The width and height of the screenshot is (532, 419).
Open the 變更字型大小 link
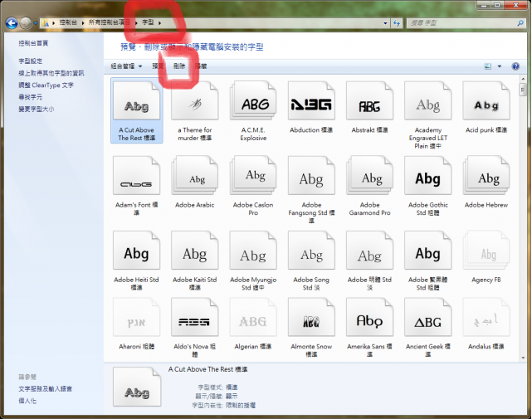pos(37,109)
